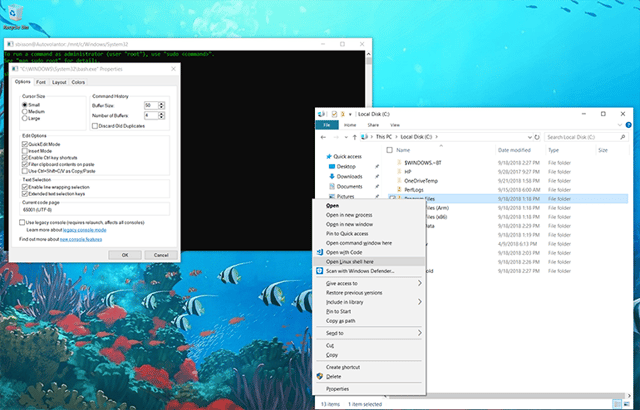Screen dimensions: 640x410
Task: Open the File ribbon tab in Explorer
Action: 327,125
